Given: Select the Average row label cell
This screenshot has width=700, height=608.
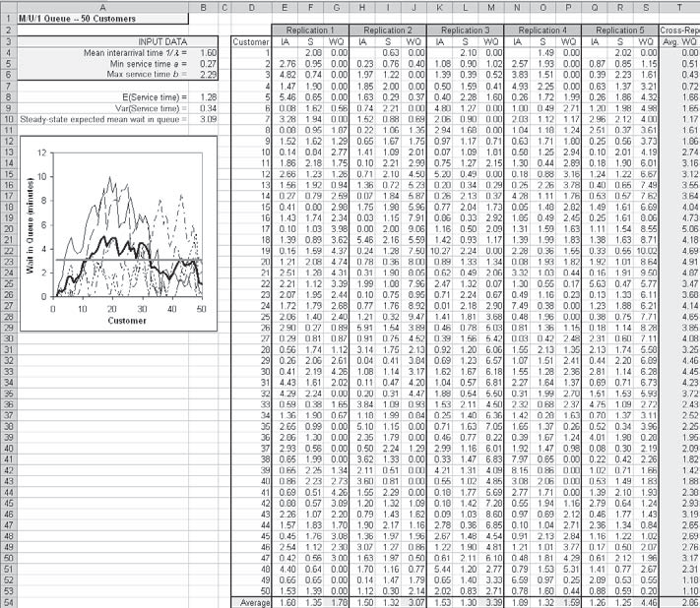Looking at the screenshot, I should click(x=251, y=603).
